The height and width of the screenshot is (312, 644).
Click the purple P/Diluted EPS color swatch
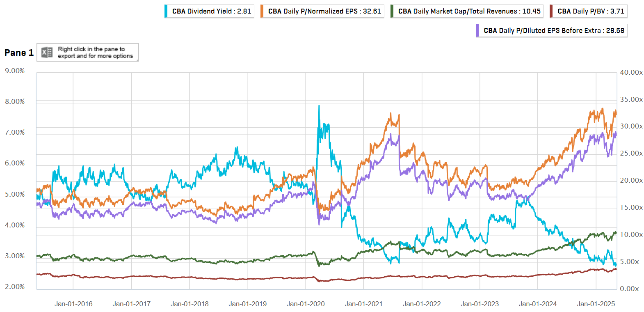pos(477,31)
